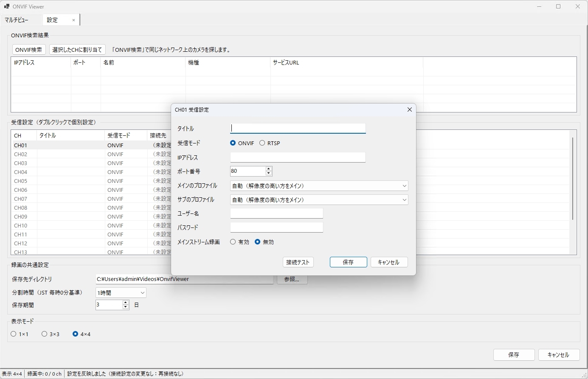The height and width of the screenshot is (379, 588).
Task: Save settings with the main window 保存 button
Action: (514, 355)
